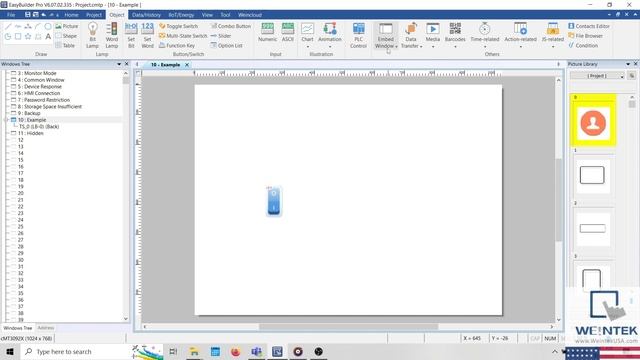This screenshot has width=640, height=360.
Task: Insert a File Browser object
Action: point(585,36)
